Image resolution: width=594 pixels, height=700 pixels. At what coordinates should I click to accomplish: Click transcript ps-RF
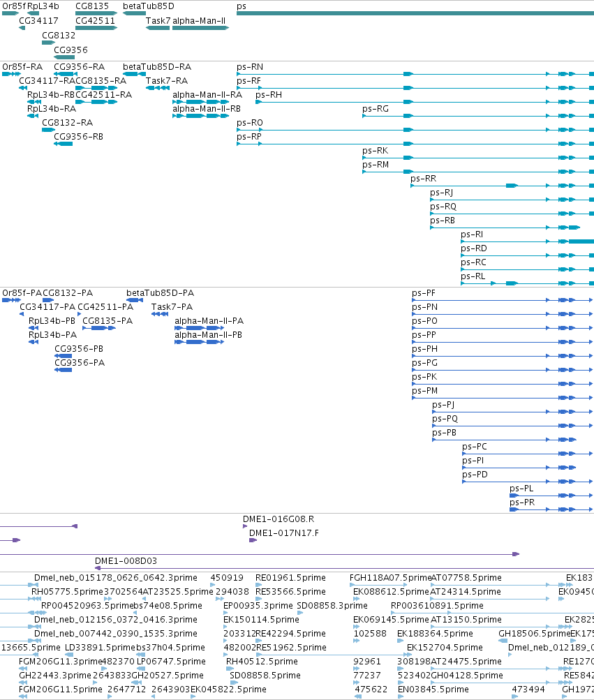click(248, 81)
